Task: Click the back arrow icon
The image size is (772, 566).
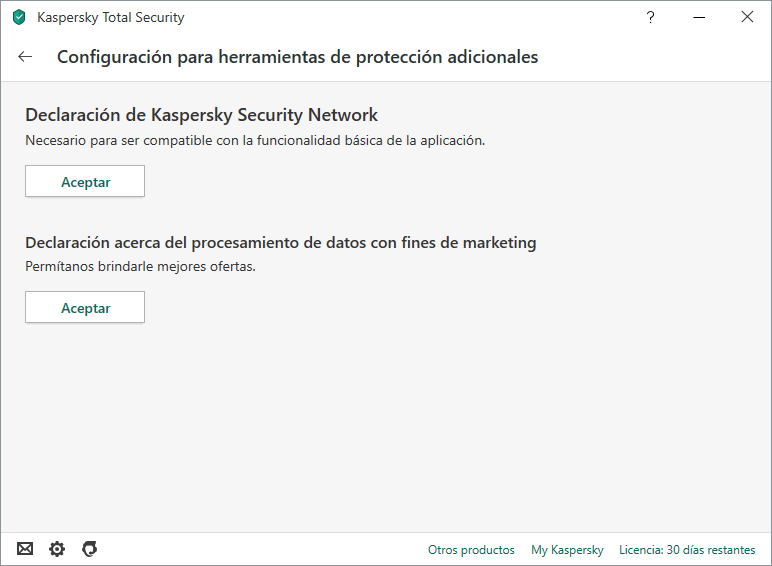Action: 25,57
